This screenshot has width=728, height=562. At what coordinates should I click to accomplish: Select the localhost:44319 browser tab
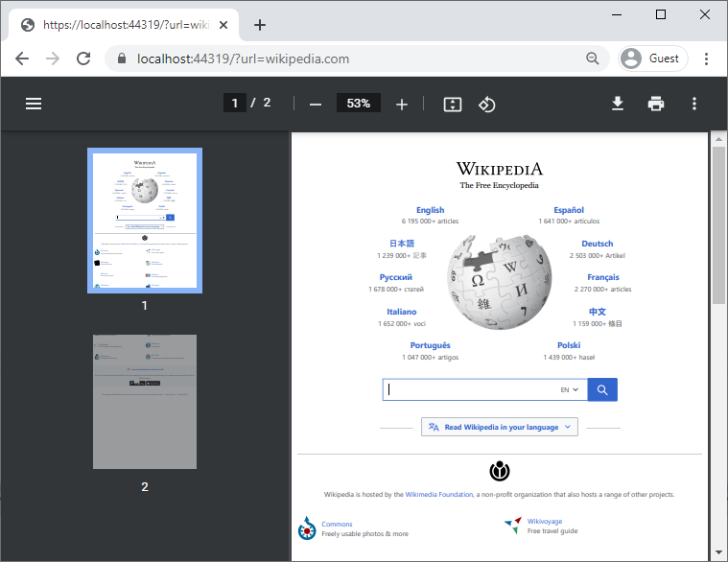point(115,25)
